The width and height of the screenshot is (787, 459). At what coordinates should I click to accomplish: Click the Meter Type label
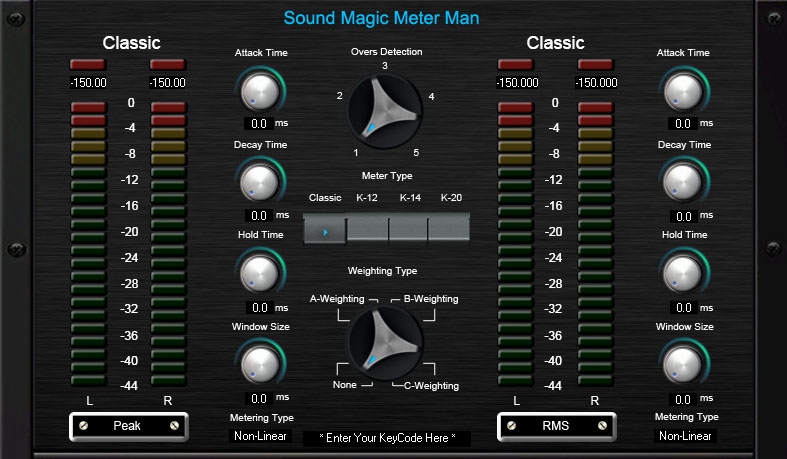coord(387,176)
